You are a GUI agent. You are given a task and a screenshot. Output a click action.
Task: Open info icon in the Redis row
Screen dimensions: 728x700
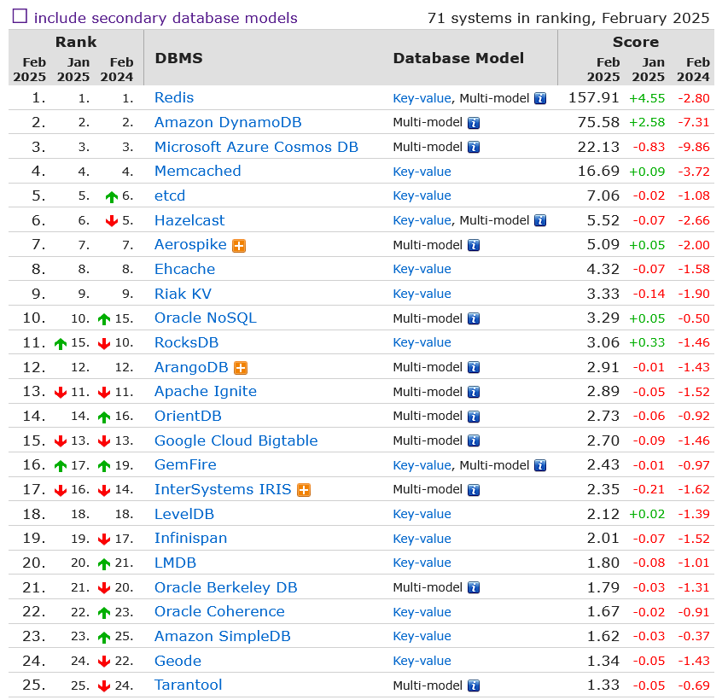click(x=540, y=98)
